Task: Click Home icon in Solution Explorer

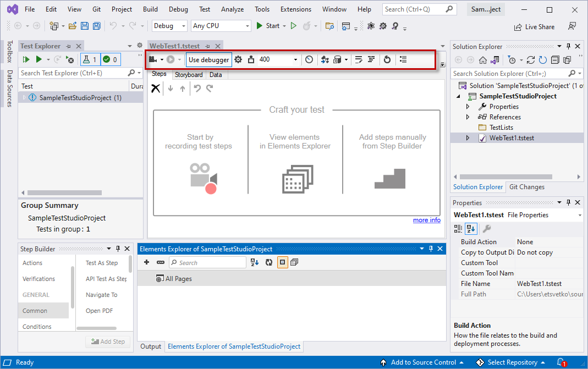Action: (483, 60)
